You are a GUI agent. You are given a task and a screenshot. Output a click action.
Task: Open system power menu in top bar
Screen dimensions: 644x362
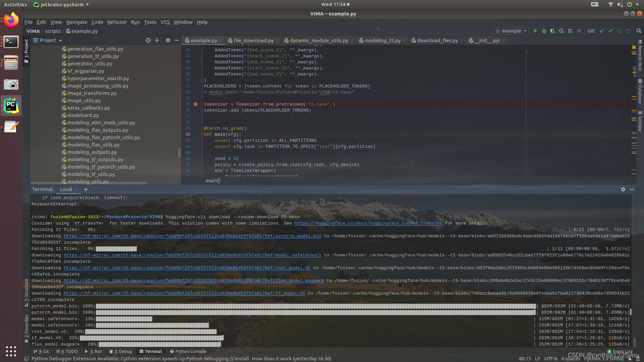tap(633, 4)
